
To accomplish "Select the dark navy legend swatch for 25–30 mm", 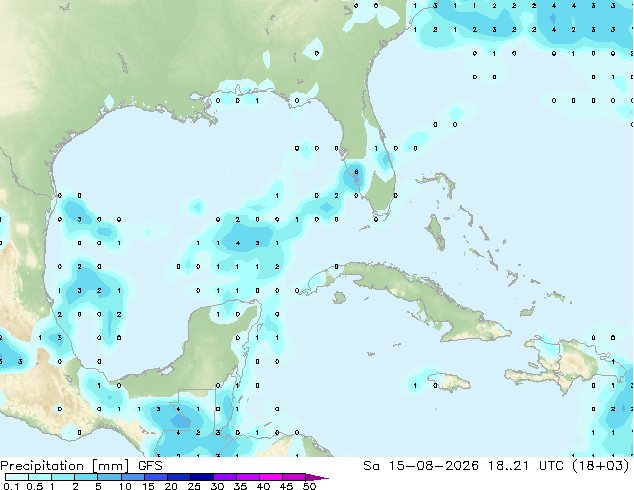I will (202, 477).
